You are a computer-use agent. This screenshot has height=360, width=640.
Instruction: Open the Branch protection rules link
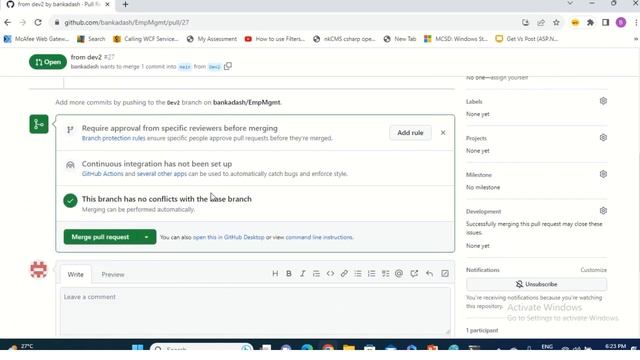click(x=113, y=138)
